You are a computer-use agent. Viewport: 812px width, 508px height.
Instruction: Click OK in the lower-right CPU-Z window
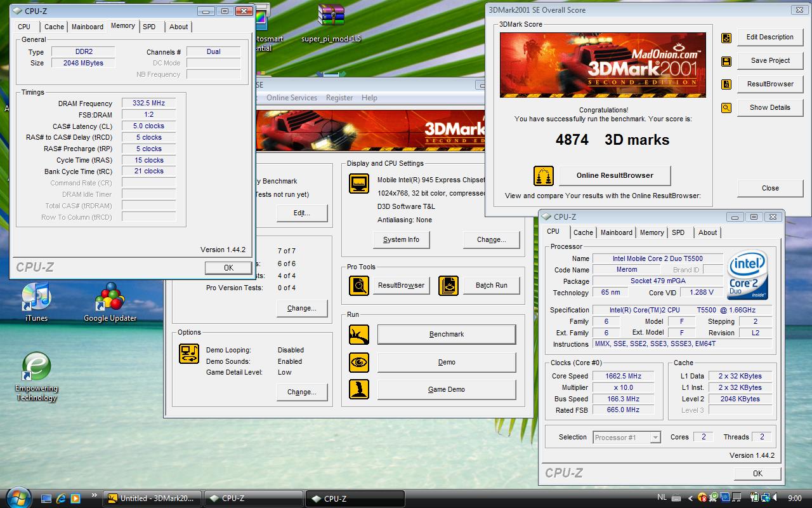click(757, 473)
